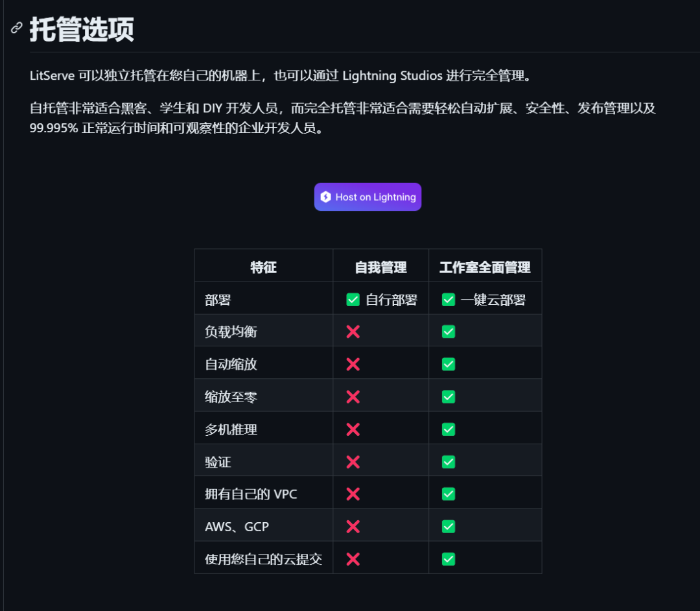This screenshot has height=611, width=700.
Task: Click the red X in the 拥有自己的 VPC row
Action: 353,494
